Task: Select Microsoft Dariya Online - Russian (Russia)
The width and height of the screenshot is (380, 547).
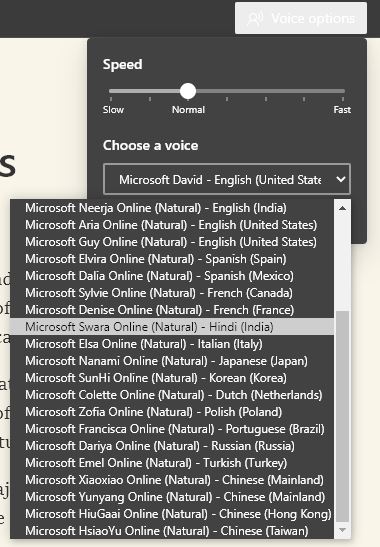Action: [x=172, y=446]
